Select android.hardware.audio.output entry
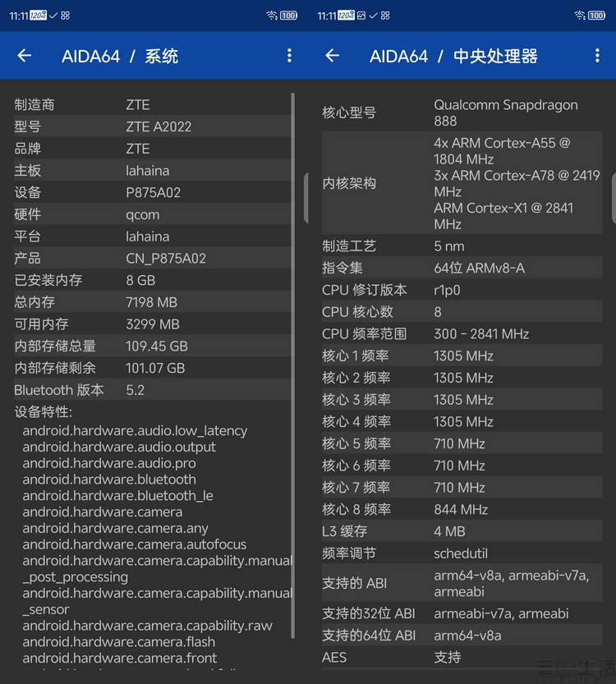The image size is (616, 684). tap(119, 448)
